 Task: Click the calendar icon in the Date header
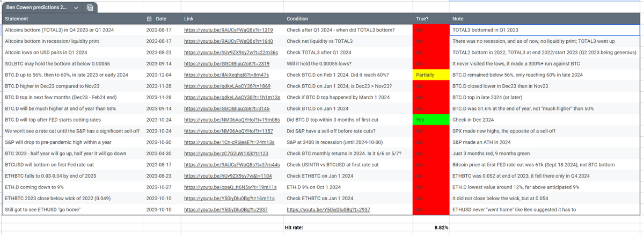click(150, 19)
